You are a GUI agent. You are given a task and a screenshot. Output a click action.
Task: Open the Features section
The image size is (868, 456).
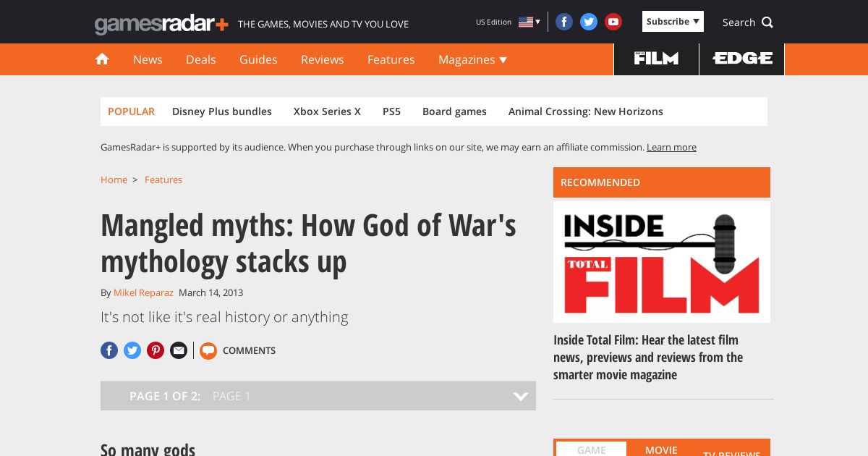(391, 59)
